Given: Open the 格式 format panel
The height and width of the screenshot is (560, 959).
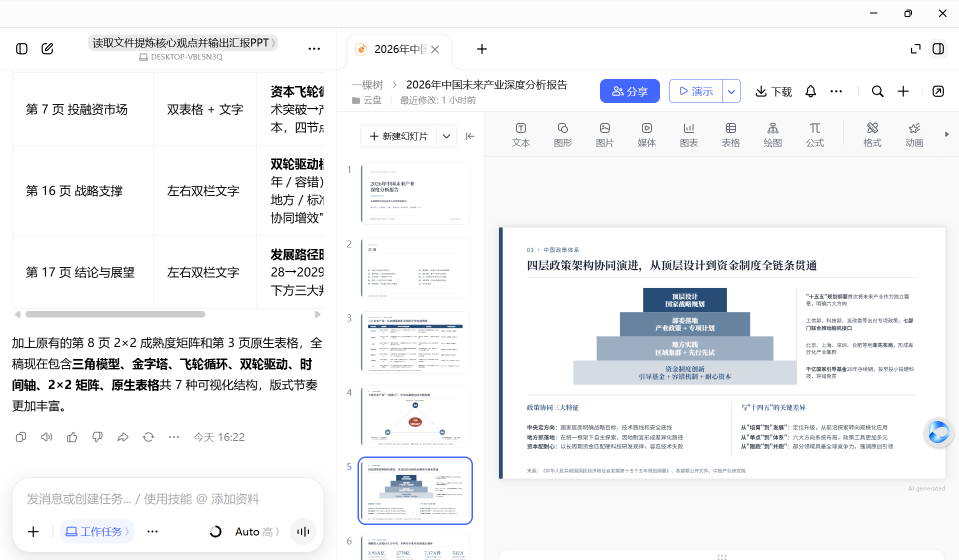Looking at the screenshot, I should (x=872, y=135).
